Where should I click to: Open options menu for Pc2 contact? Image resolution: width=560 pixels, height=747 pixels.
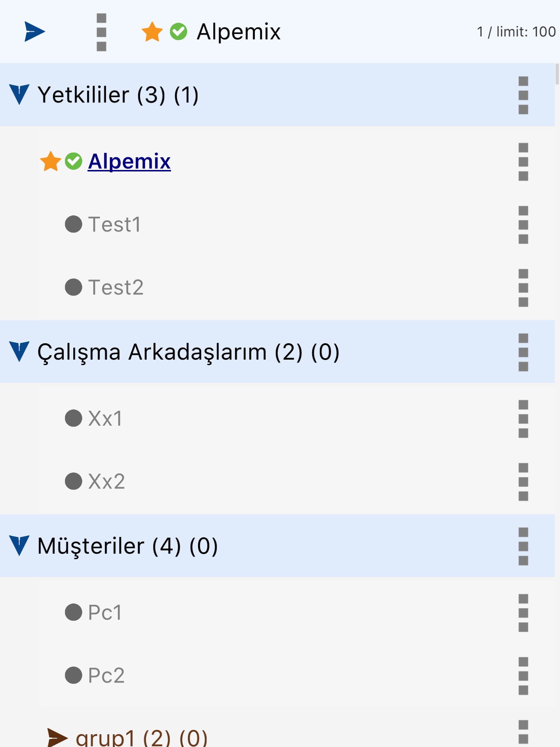[x=523, y=676]
